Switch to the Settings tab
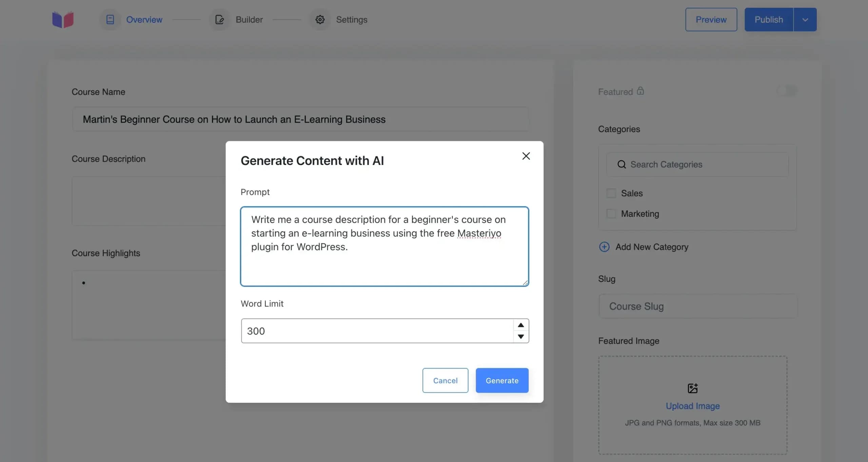Viewport: 868px width, 462px height. click(x=352, y=20)
